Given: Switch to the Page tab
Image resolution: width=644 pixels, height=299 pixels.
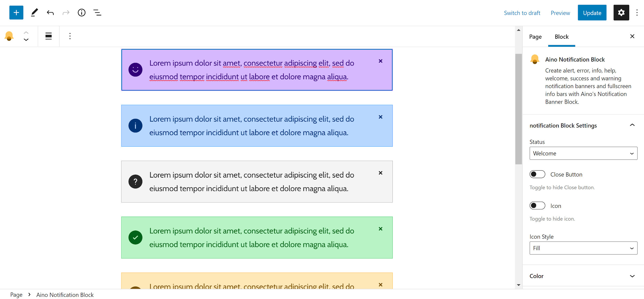Looking at the screenshot, I should (535, 37).
